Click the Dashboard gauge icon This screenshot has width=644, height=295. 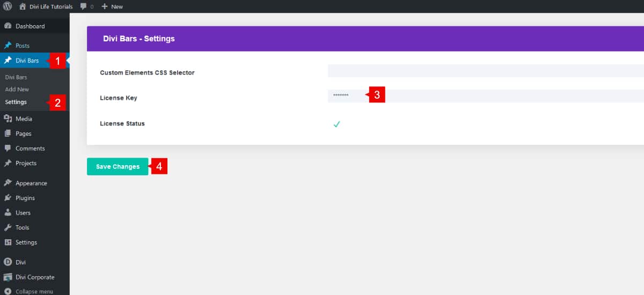[x=8, y=26]
